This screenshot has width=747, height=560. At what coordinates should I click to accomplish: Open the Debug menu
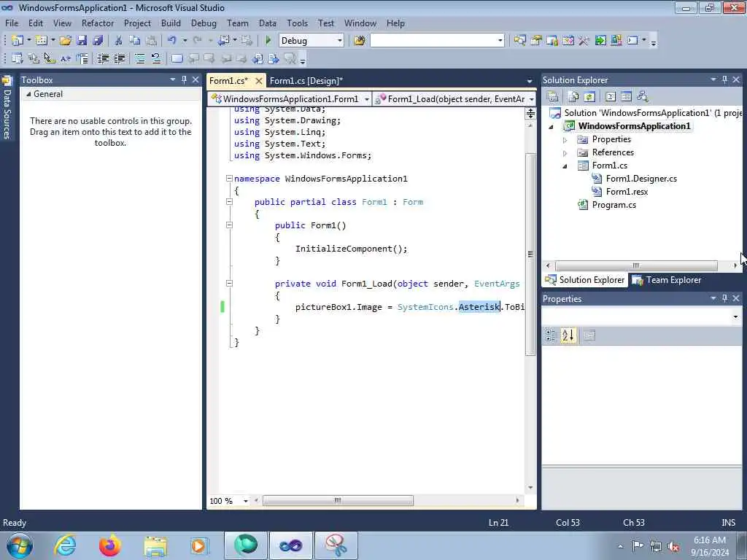[x=204, y=23]
